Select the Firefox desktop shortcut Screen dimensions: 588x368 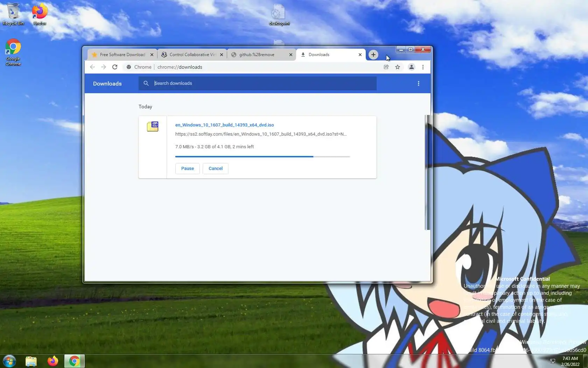[40, 14]
